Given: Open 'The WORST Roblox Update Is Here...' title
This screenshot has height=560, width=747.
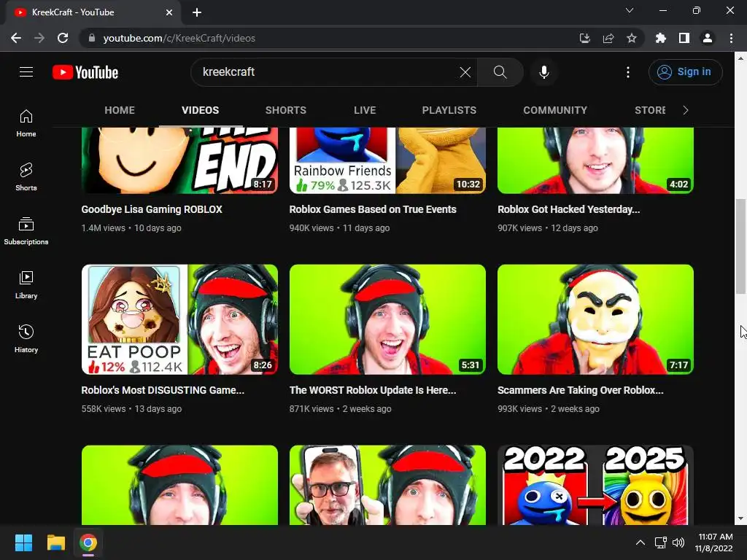Looking at the screenshot, I should 373,391.
